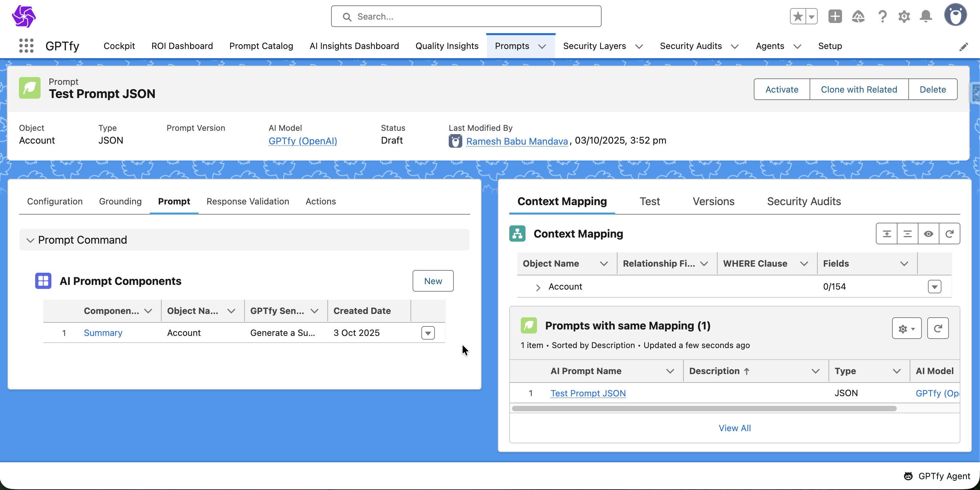980x490 pixels.
Task: Click the pencil edit navigation icon
Action: [963, 47]
